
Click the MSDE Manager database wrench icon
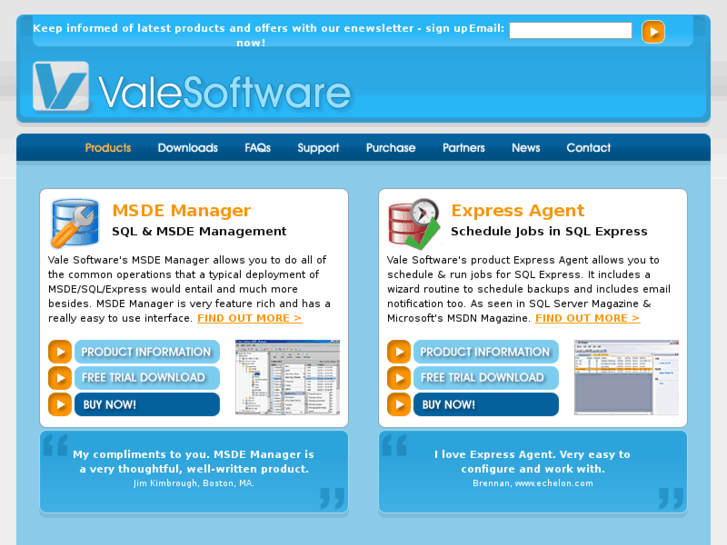pos(75,223)
